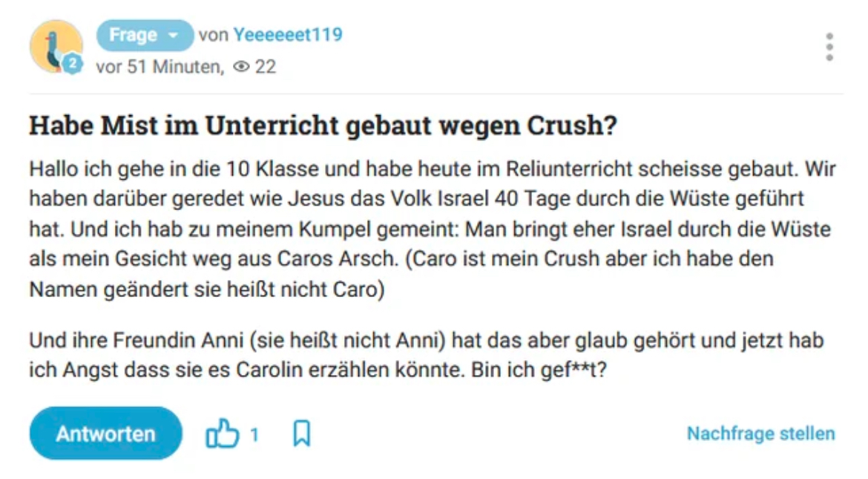Bookmark this question
The height and width of the screenshot is (479, 868).
point(301,434)
